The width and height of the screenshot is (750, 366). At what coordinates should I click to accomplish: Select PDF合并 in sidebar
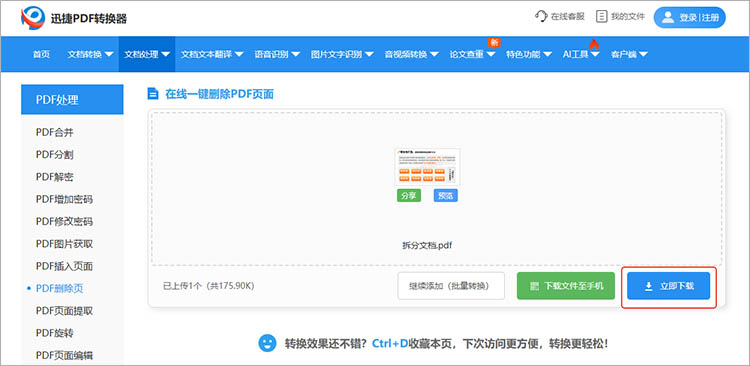point(55,133)
